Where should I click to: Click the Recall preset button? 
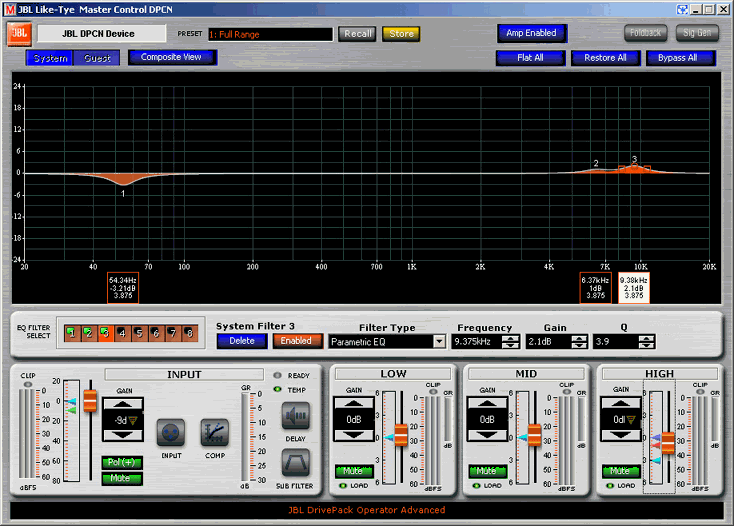(x=357, y=34)
